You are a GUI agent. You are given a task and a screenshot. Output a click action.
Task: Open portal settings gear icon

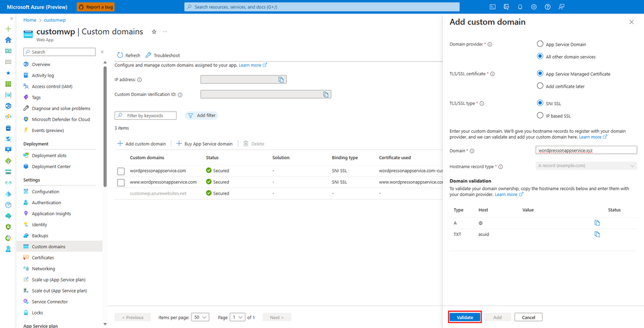(x=534, y=7)
